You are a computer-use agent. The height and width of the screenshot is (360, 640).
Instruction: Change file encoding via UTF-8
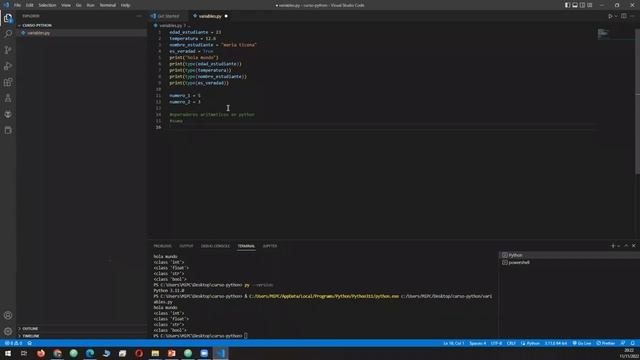pyautogui.click(x=496, y=343)
